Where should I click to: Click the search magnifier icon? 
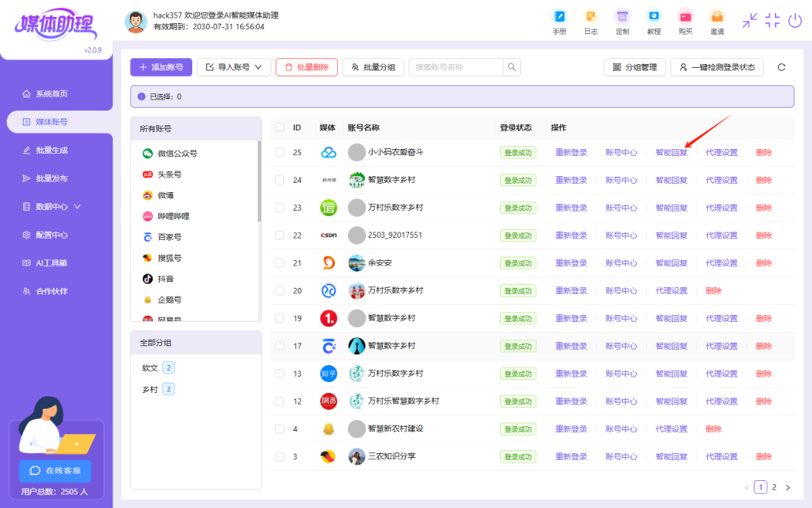click(x=512, y=67)
